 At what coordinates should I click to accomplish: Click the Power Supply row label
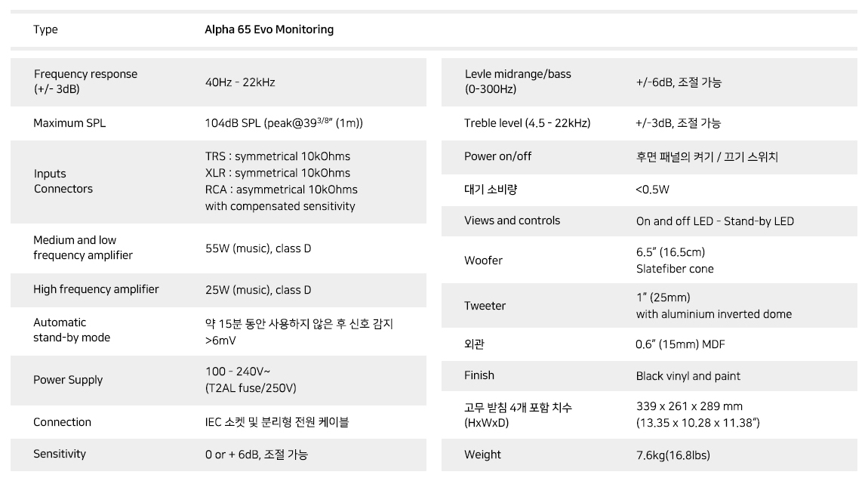(68, 380)
